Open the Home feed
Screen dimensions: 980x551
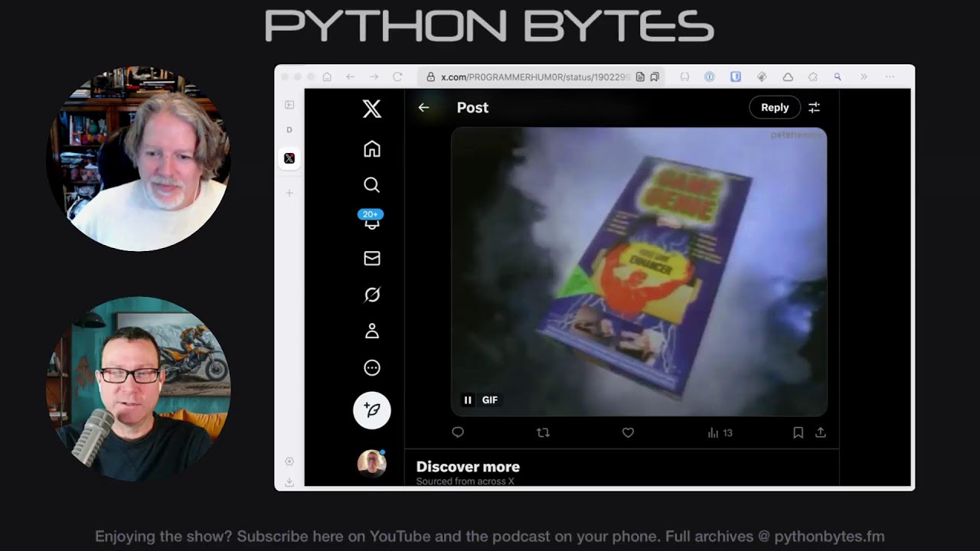[372, 148]
